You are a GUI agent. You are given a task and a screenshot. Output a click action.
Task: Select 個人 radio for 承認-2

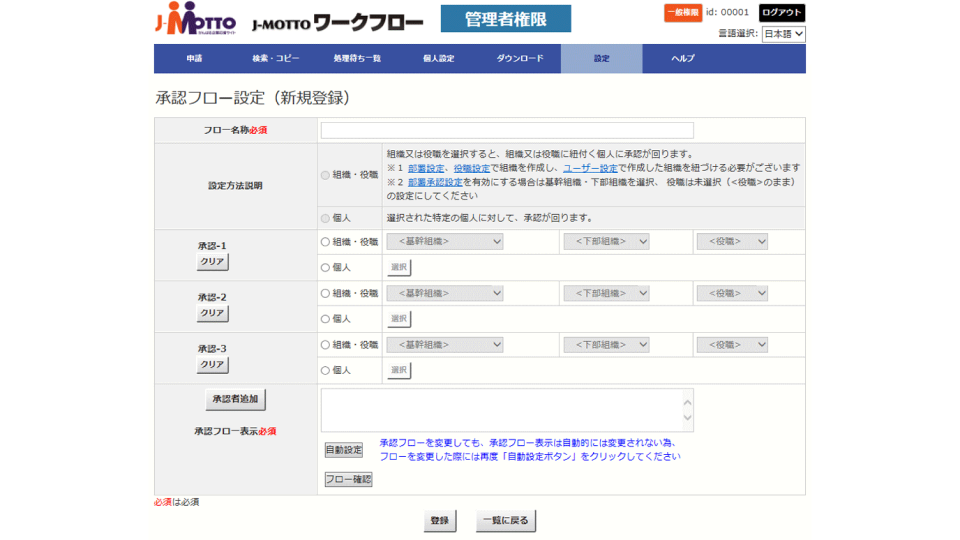coord(325,320)
